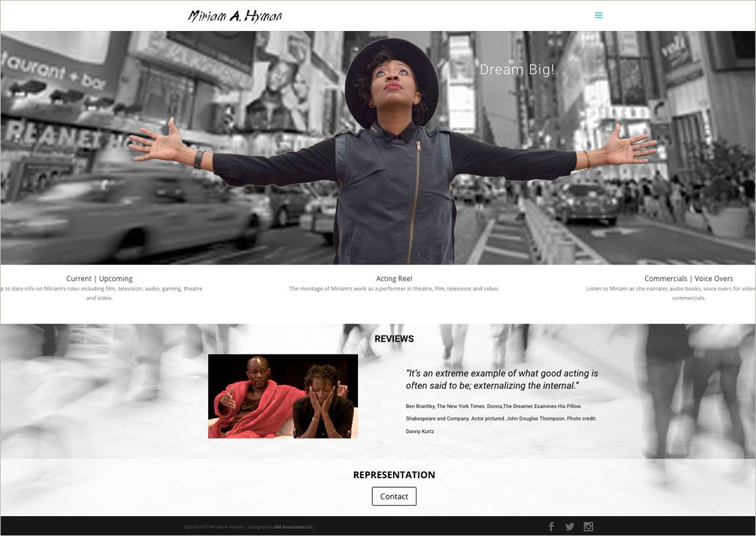This screenshot has width=756, height=536.
Task: Click the Ben Brantley review quote
Action: [502, 379]
